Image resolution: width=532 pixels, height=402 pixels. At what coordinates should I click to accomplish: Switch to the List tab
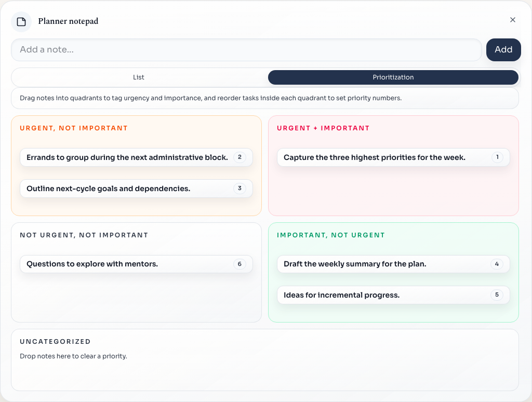click(x=139, y=77)
